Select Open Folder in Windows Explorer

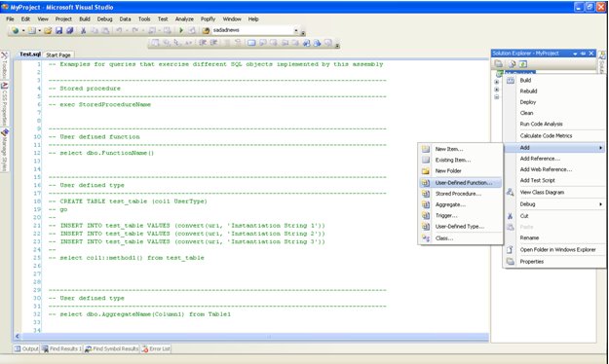(553, 249)
